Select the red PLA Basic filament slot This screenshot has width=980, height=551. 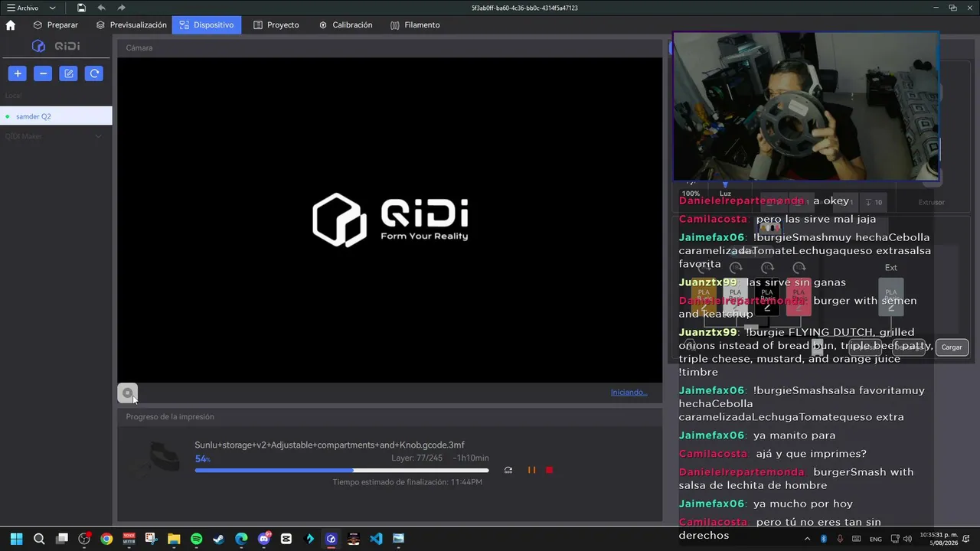pos(799,298)
